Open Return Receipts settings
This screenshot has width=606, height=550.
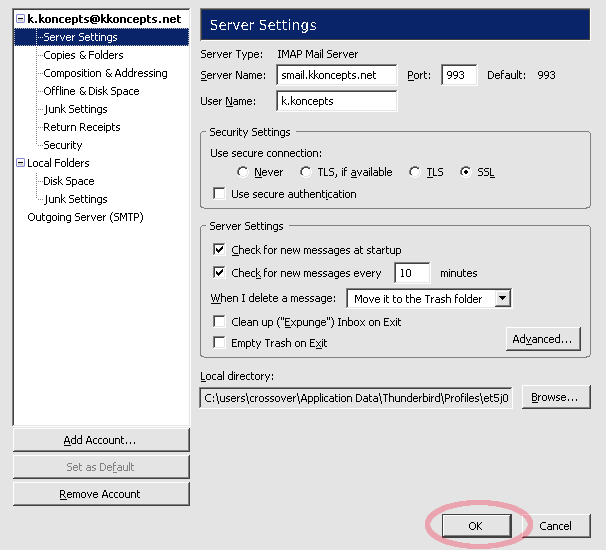[x=82, y=127]
